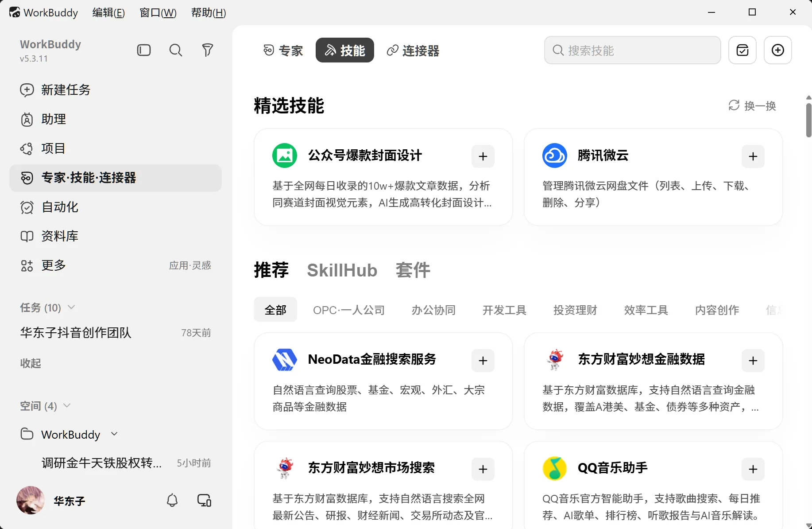Filter by 全部 category

click(275, 310)
